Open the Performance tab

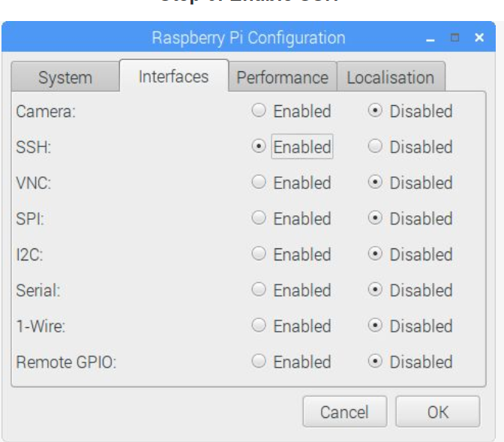point(282,77)
